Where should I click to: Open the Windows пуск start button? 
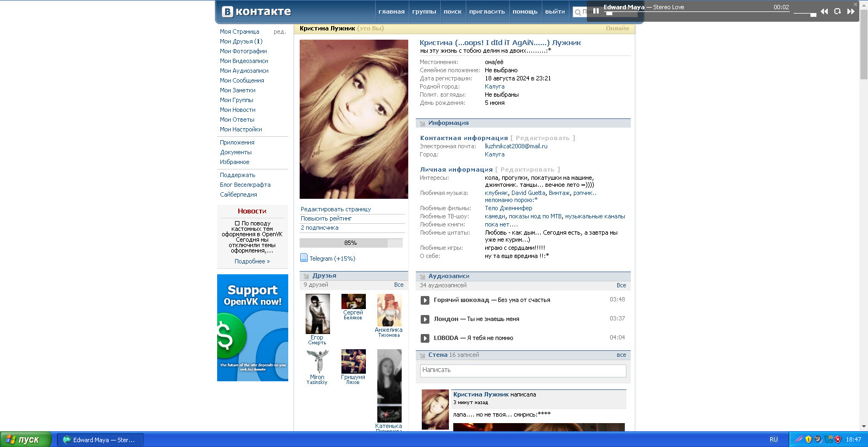[26, 439]
